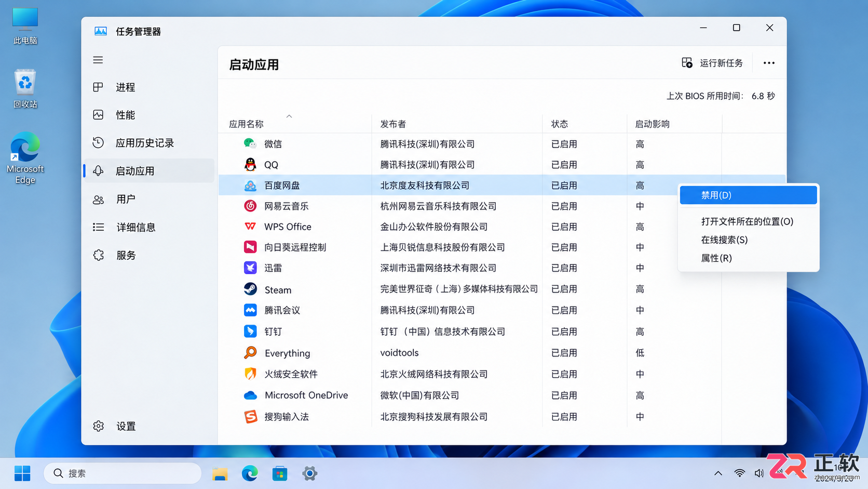Click the 详细信息 list icon

[98, 227]
